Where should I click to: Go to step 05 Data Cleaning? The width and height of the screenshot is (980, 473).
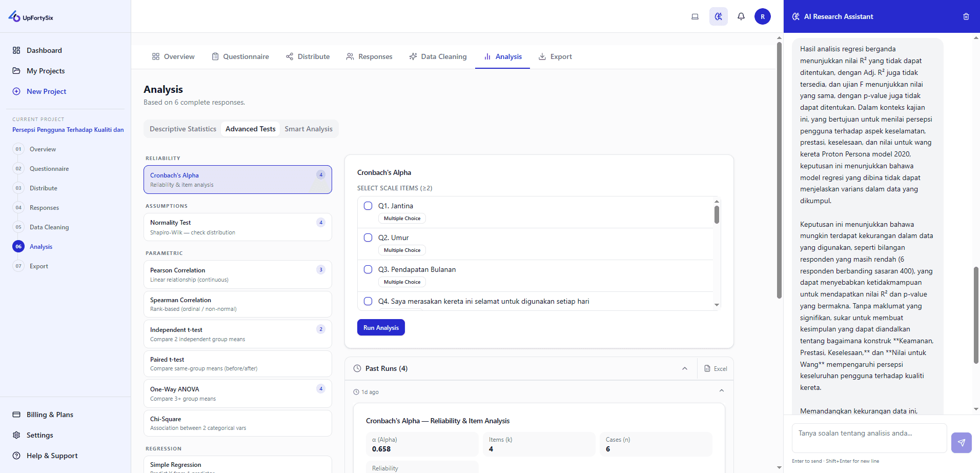coord(41,227)
